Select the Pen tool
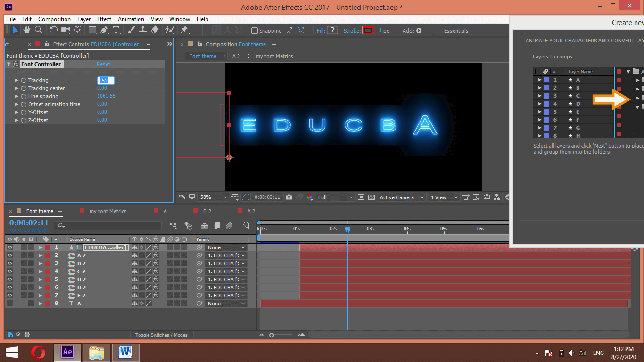This screenshot has width=644, height=362. 104,30
